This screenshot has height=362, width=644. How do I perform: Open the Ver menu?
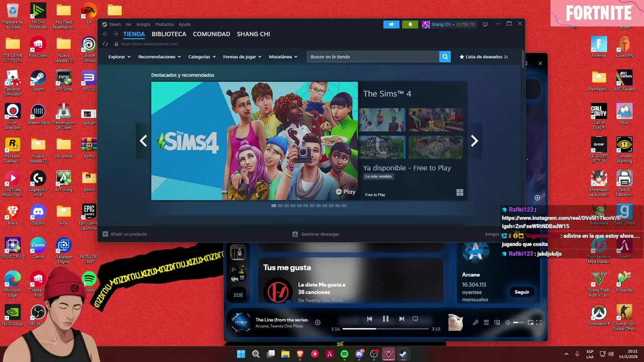pos(129,24)
